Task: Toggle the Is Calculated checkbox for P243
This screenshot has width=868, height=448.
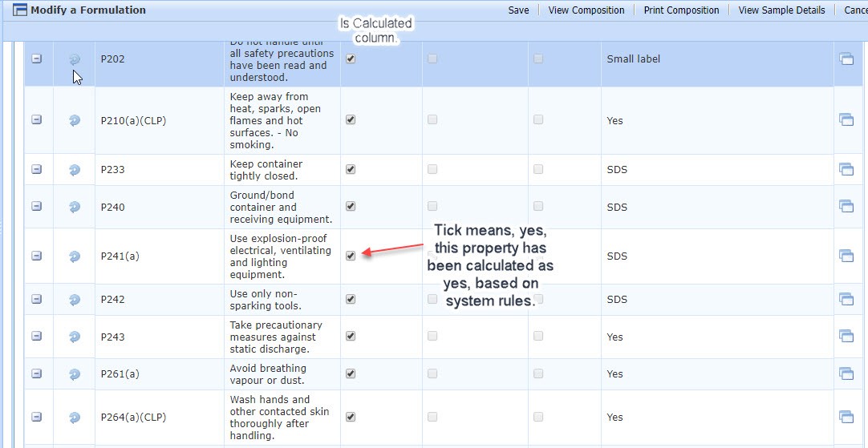Action: click(351, 336)
